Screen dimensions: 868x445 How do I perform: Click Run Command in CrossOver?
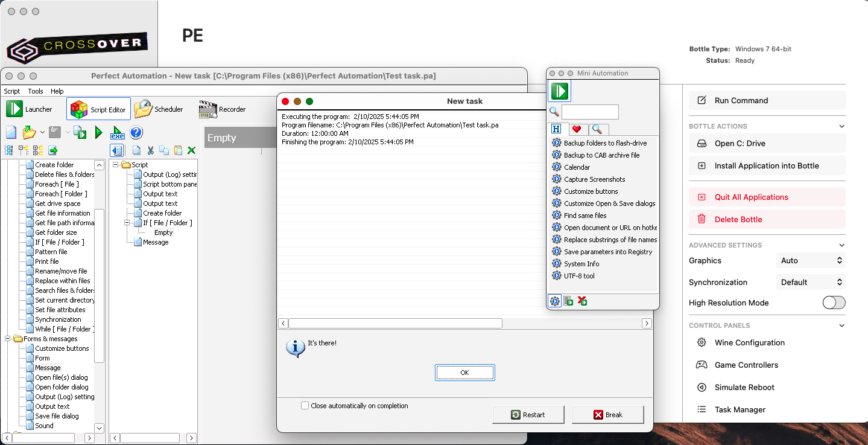click(x=767, y=100)
